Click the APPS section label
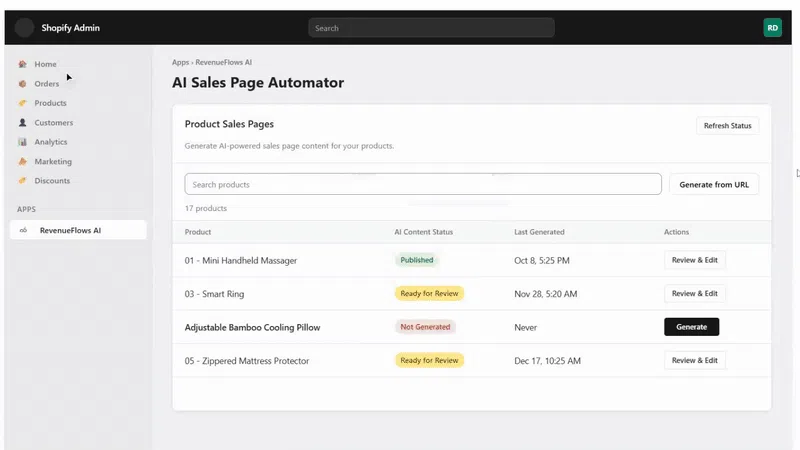The width and height of the screenshot is (800, 450). coord(27,209)
